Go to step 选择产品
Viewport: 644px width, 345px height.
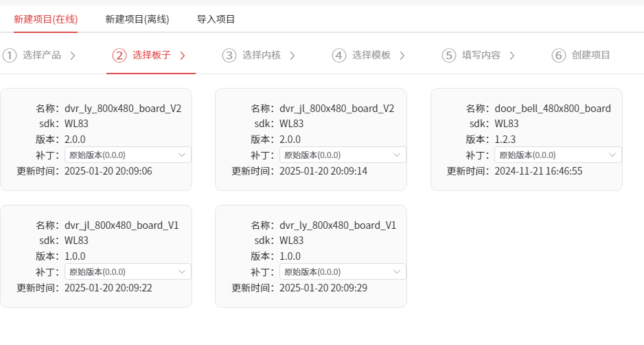click(42, 55)
